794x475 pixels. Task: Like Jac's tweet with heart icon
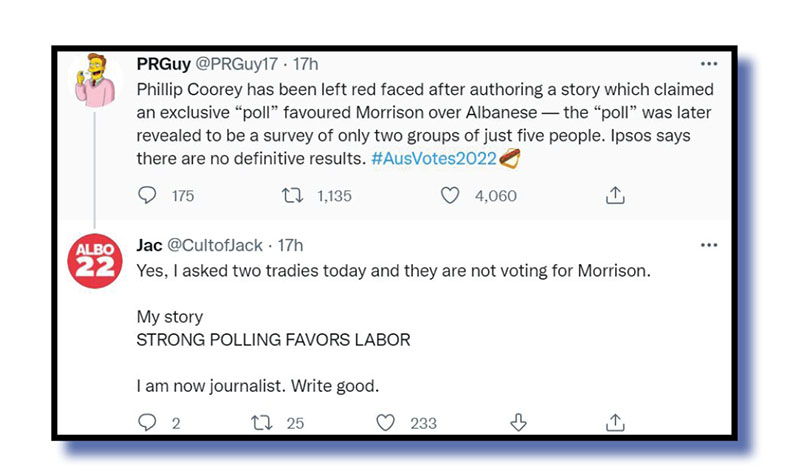click(x=386, y=423)
